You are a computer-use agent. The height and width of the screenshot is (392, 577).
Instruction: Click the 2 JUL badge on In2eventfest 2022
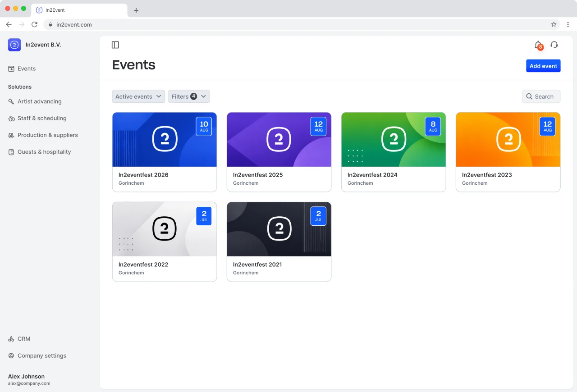tap(204, 216)
